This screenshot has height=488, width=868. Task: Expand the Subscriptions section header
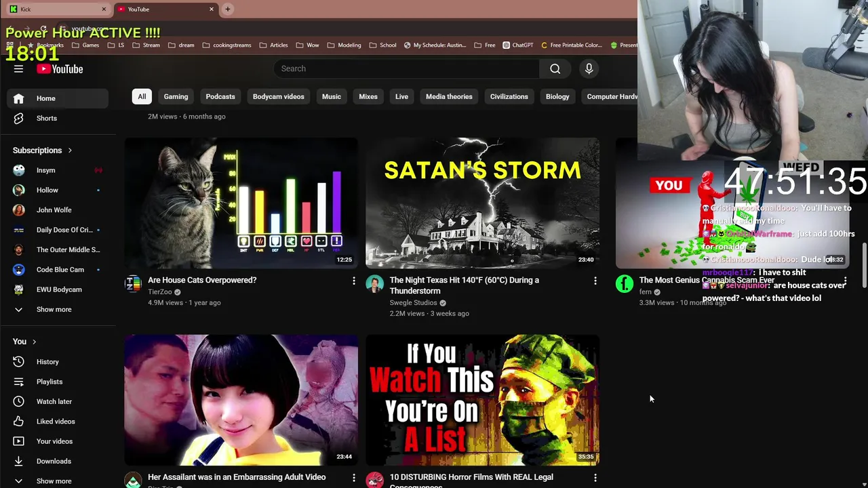coord(42,150)
